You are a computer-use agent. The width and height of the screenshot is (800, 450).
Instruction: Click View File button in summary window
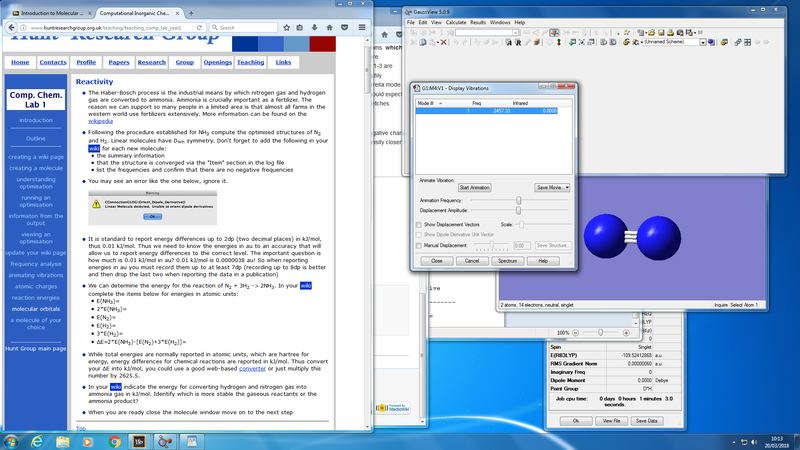(x=611, y=421)
